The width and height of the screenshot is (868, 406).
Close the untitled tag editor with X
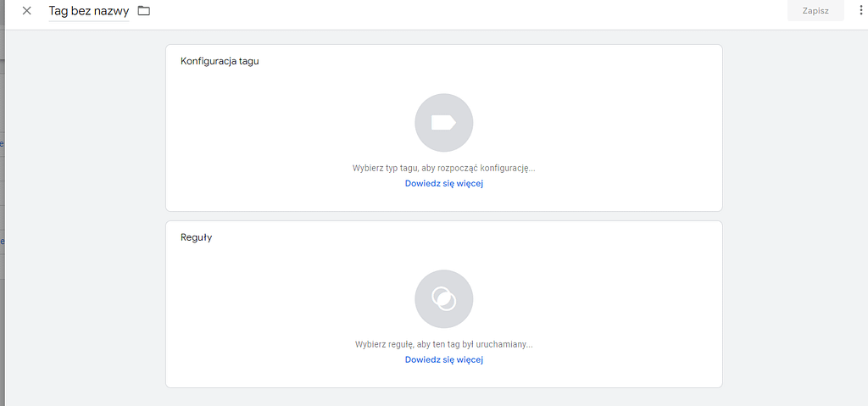(x=26, y=10)
